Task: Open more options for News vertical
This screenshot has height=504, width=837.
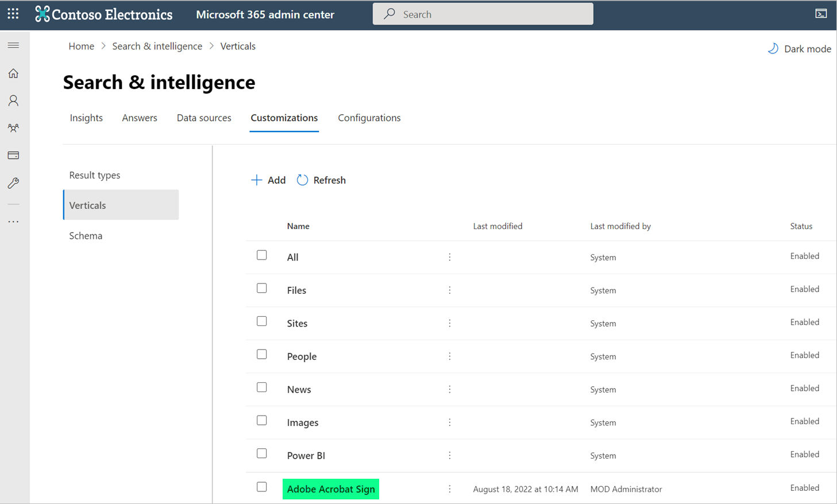Action: pyautogui.click(x=450, y=389)
